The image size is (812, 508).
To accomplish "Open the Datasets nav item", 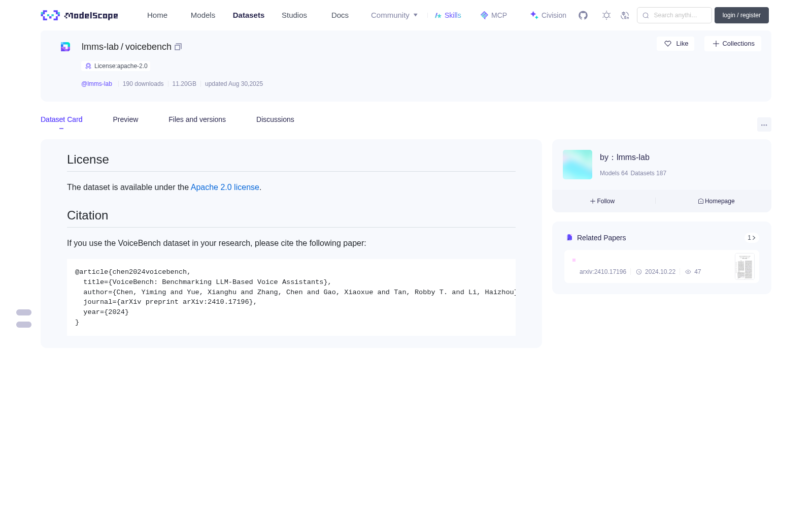I will click(249, 15).
